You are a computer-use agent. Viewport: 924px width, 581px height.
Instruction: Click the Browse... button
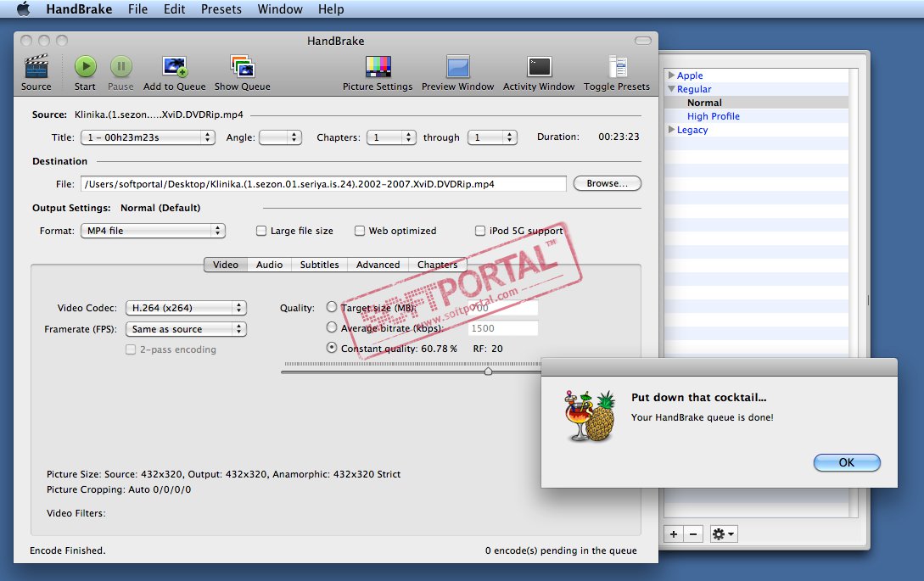tap(607, 183)
